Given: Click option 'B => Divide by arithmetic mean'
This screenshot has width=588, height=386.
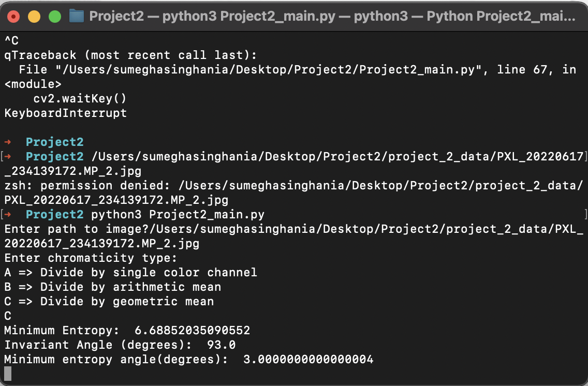Looking at the screenshot, I should 112,287.
